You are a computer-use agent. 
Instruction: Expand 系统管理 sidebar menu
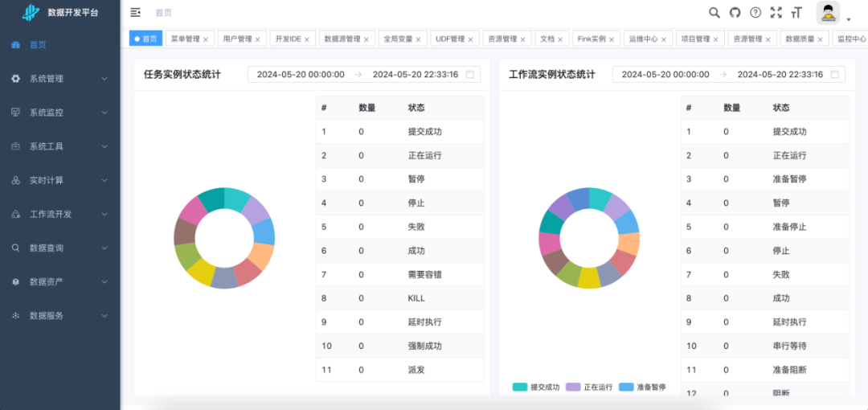(x=59, y=79)
